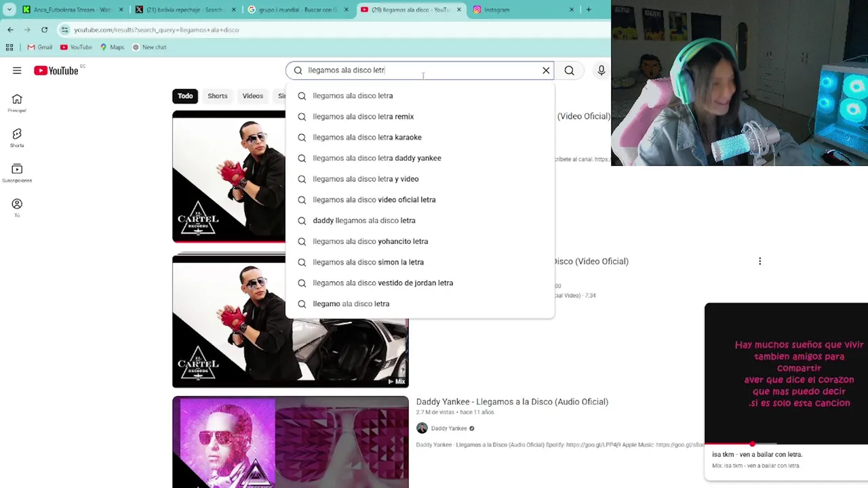Viewport: 868px width, 488px height.
Task: Open the Daddy Yankee channel name link
Action: click(449, 428)
